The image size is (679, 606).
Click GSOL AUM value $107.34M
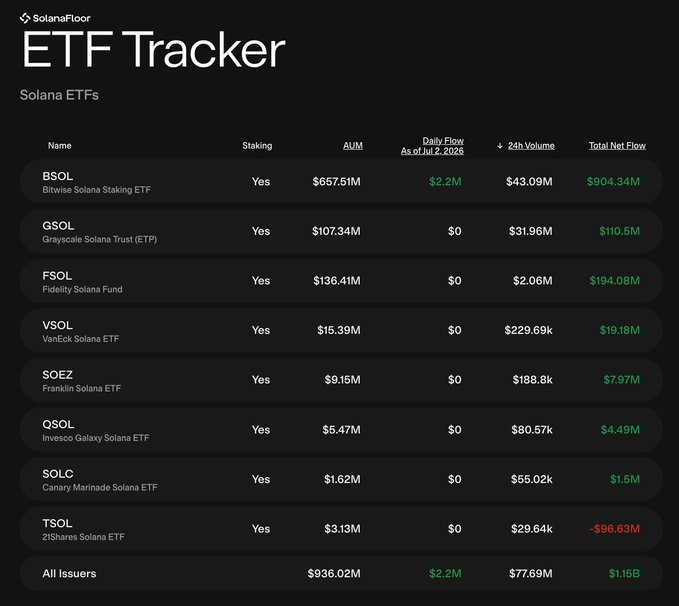(x=336, y=231)
